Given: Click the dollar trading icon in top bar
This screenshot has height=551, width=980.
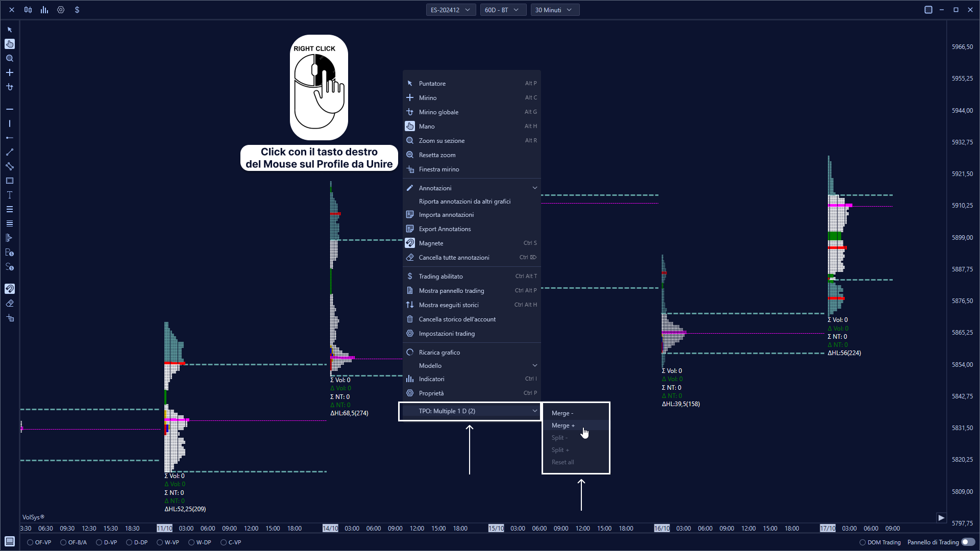Looking at the screenshot, I should tap(77, 10).
